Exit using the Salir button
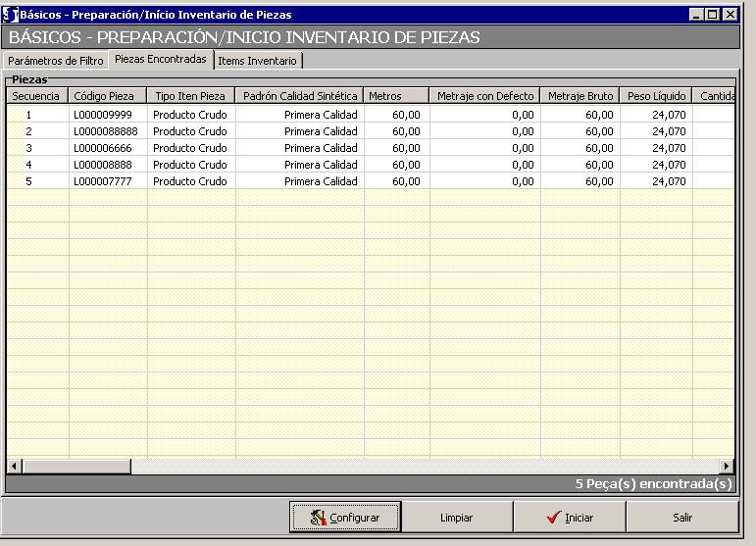The height and width of the screenshot is (546, 756). point(681,518)
